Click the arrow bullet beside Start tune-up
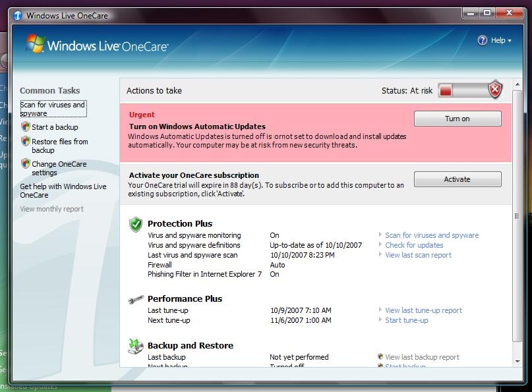 [x=380, y=320]
